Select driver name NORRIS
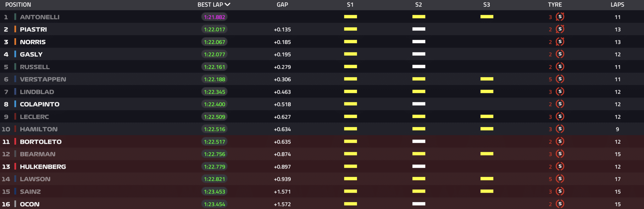 point(33,42)
